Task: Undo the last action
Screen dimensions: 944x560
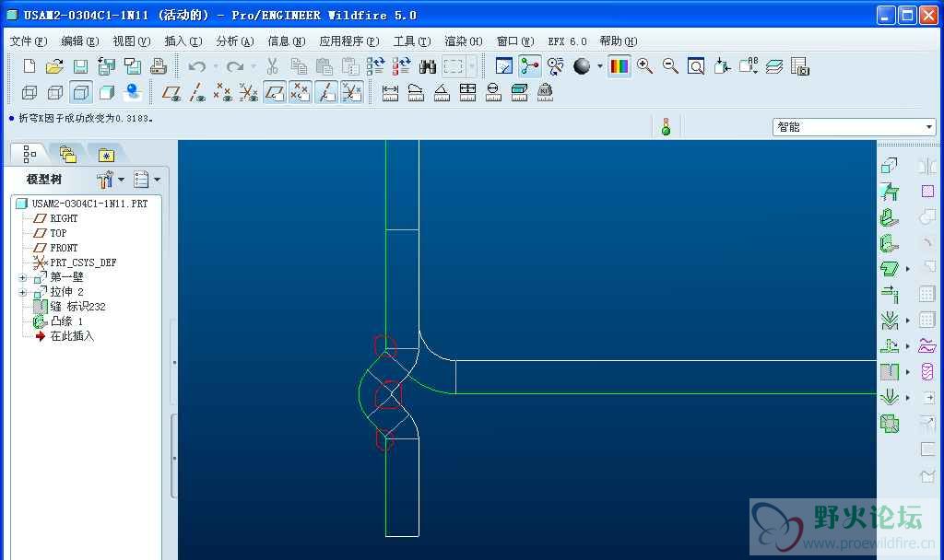Action: pos(197,65)
